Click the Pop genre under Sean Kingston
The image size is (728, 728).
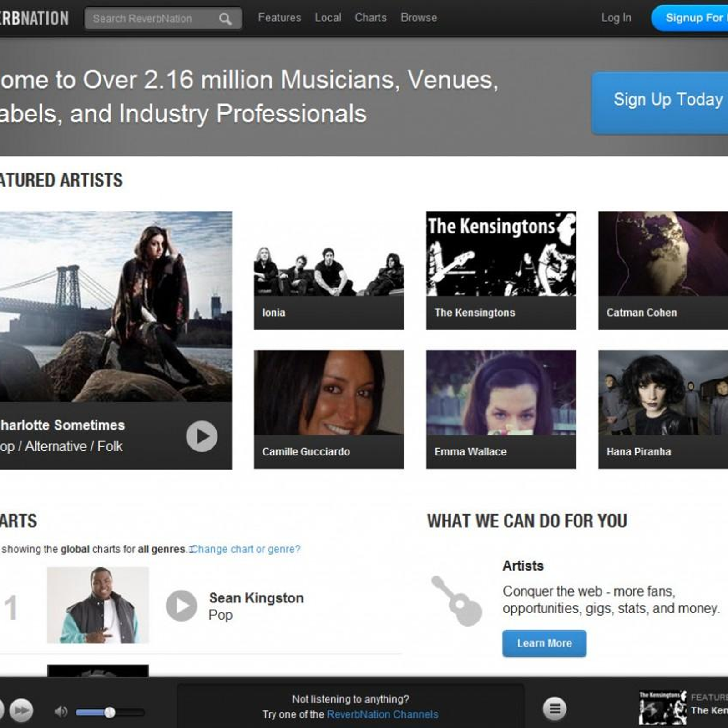click(x=220, y=615)
